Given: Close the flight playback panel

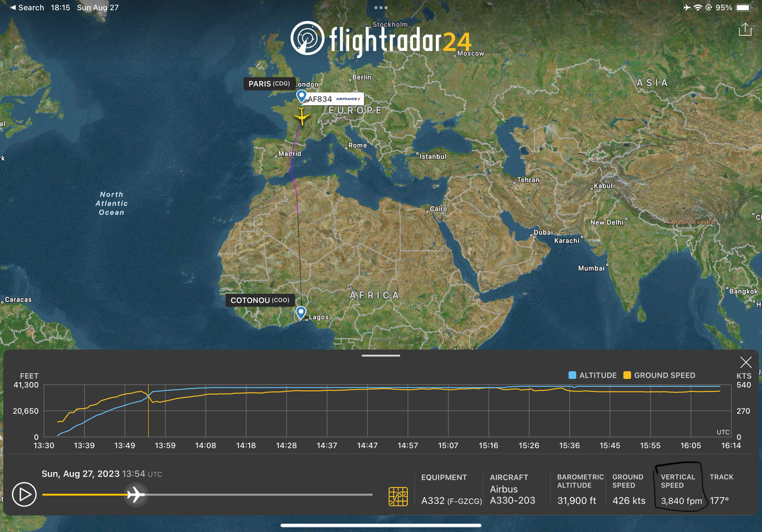Looking at the screenshot, I should [746, 362].
